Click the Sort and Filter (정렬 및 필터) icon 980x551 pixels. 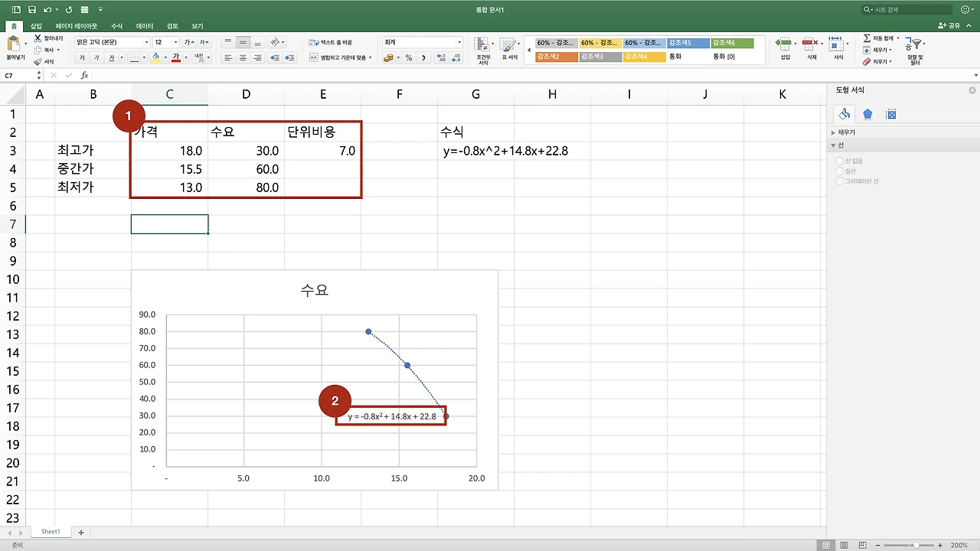coord(915,44)
